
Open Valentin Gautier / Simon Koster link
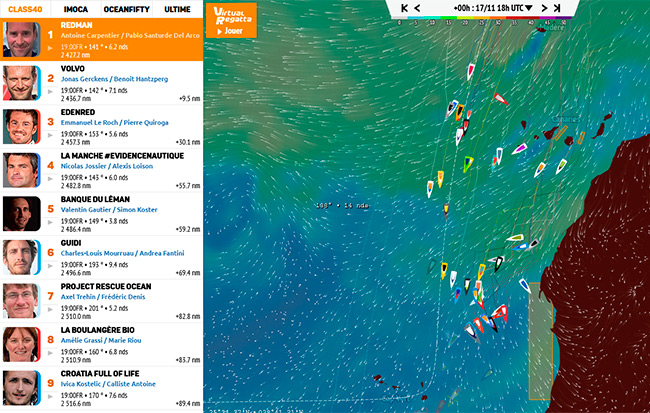click(109, 210)
